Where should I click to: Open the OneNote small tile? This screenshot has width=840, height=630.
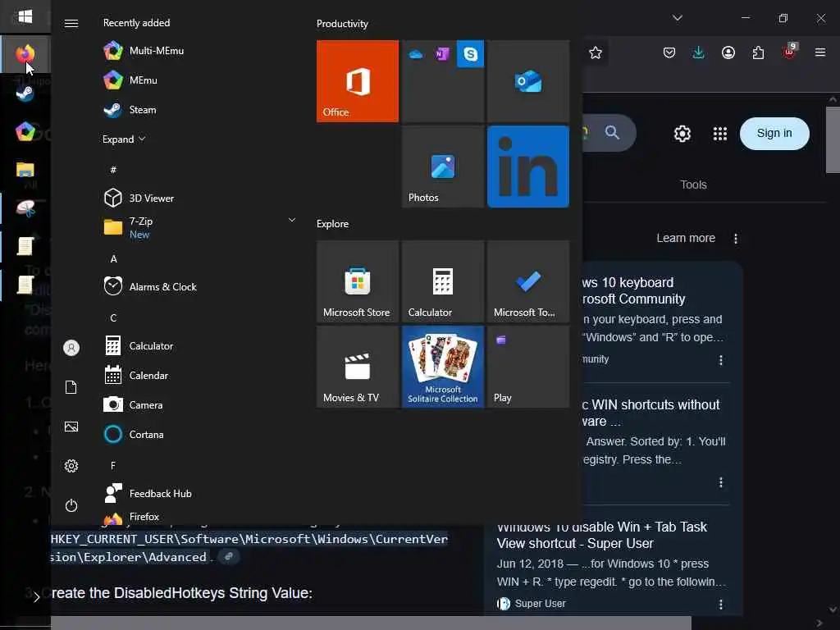[442, 53]
